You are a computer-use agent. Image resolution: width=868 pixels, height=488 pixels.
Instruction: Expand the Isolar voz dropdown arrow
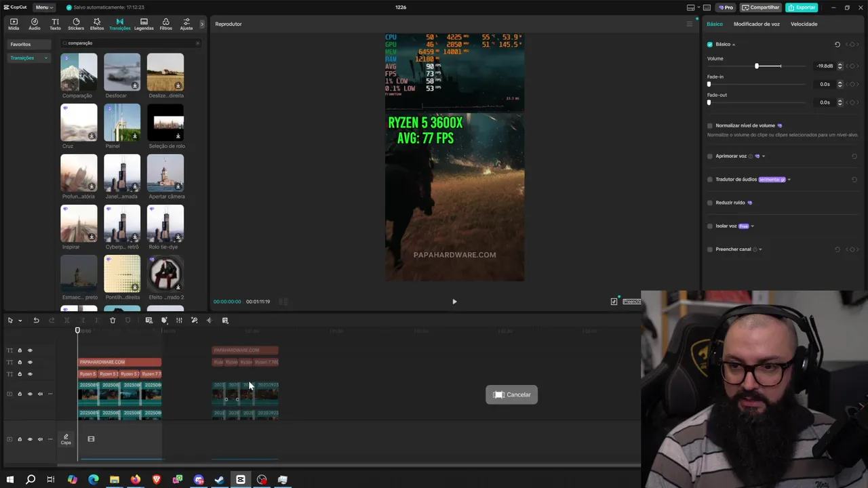click(753, 226)
